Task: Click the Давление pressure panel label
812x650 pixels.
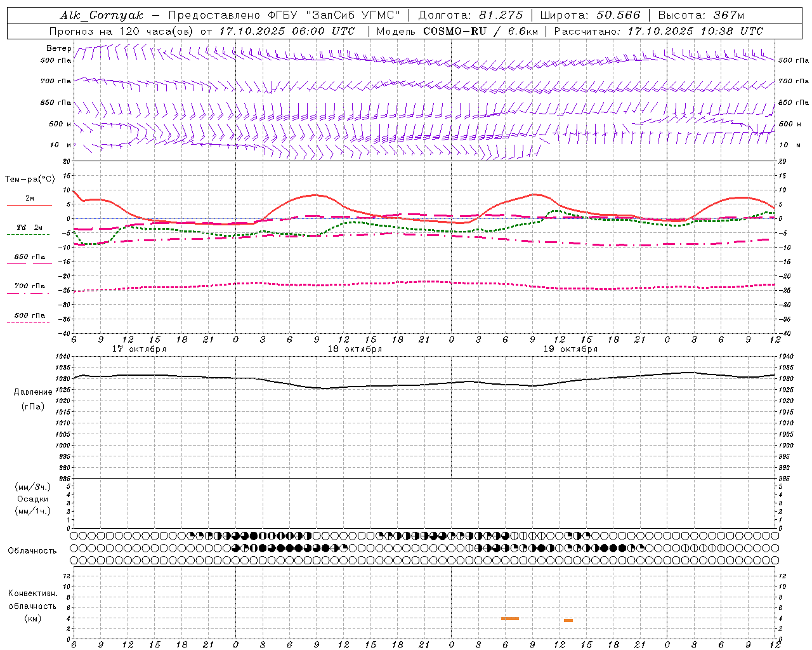Action: (33, 392)
